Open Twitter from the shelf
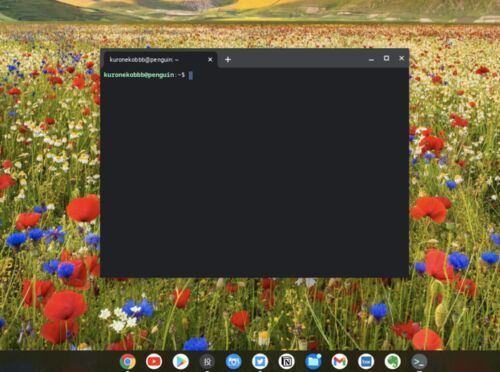Screen dimensions: 500x372 (x=260, y=362)
